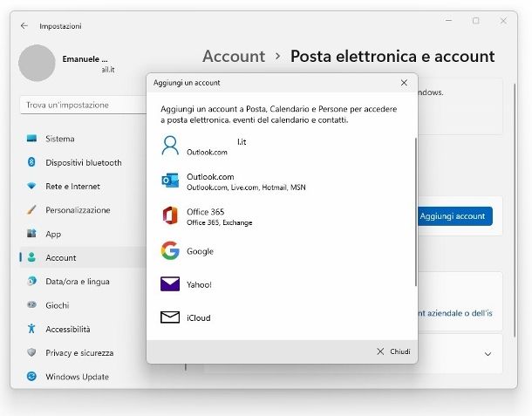Viewport: 532px width, 416px height.
Task: Open the aziendale o dell'is link
Action: [x=455, y=313]
